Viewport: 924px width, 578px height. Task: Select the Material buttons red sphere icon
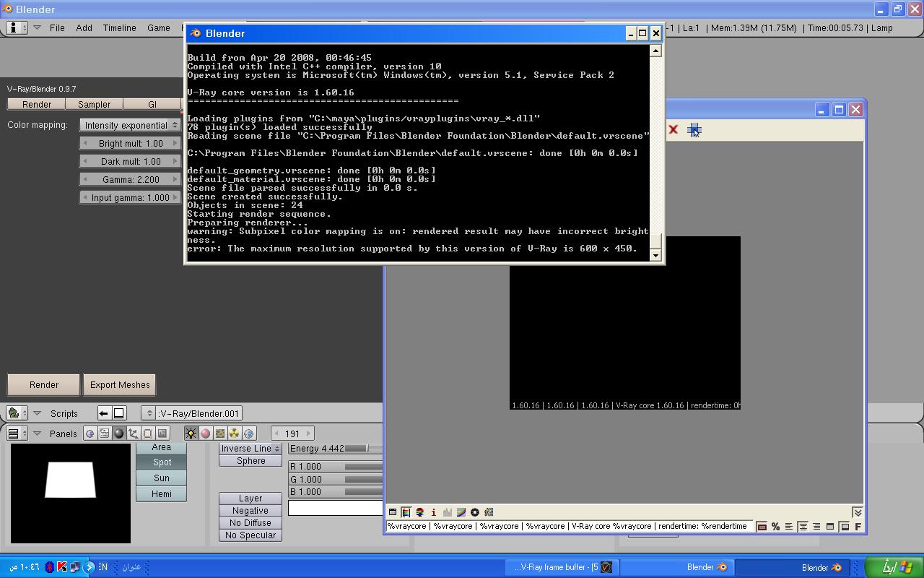coord(205,433)
